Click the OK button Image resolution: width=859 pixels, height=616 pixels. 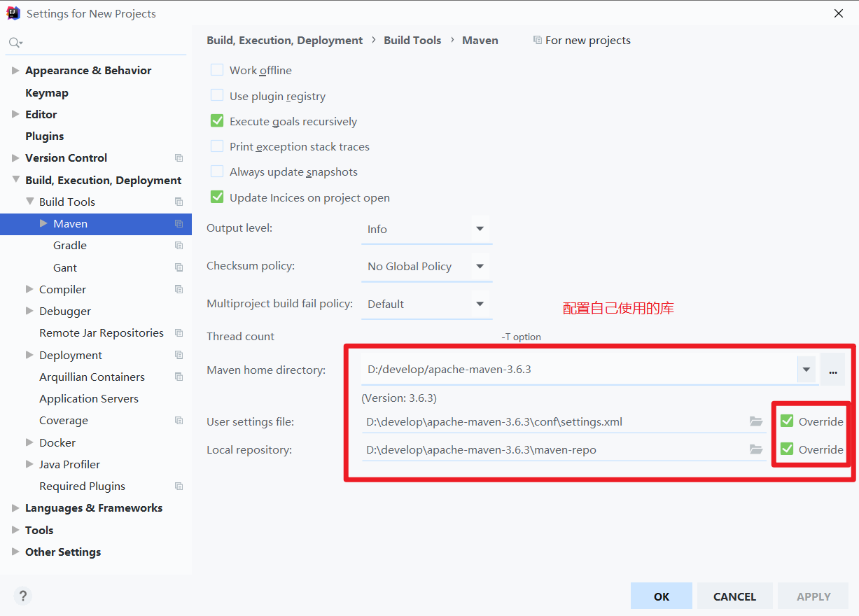coord(662,596)
